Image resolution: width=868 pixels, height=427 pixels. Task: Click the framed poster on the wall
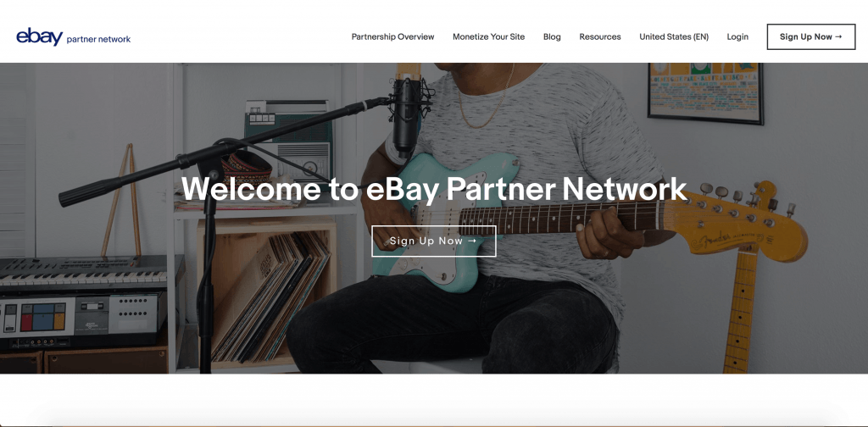pyautogui.click(x=705, y=92)
